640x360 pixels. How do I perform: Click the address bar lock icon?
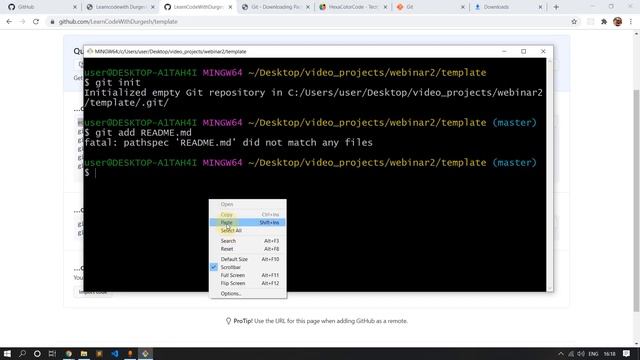(52, 22)
